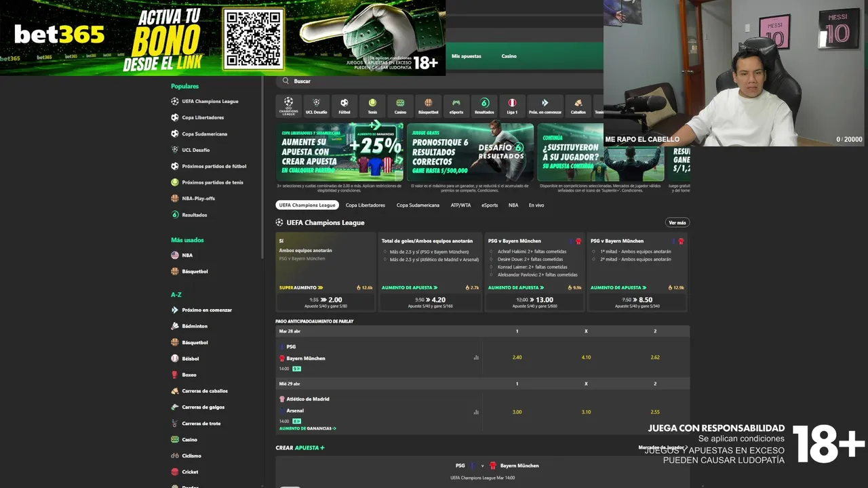
Task: Select boosted odds 4.20 bet
Action: click(x=430, y=302)
